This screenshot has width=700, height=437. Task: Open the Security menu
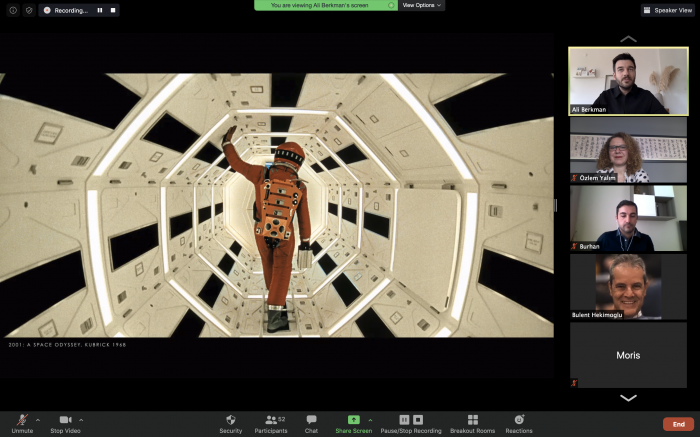[231, 424]
